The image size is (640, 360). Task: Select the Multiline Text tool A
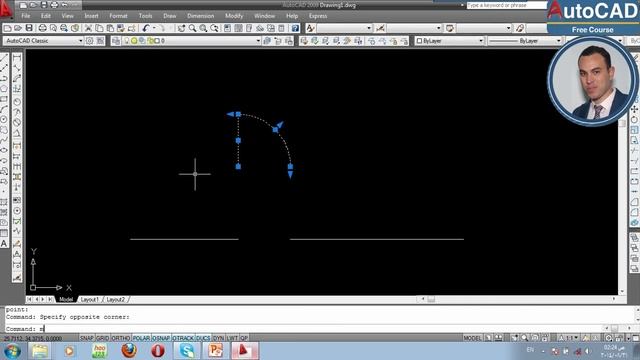(x=4, y=244)
